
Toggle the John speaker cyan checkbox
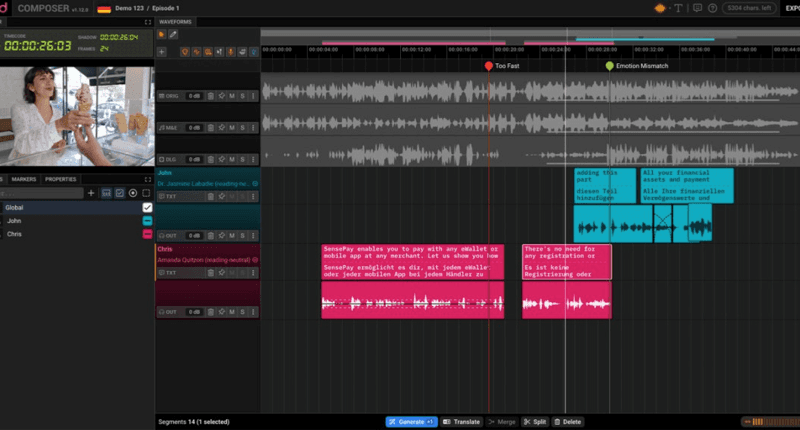[x=147, y=221]
